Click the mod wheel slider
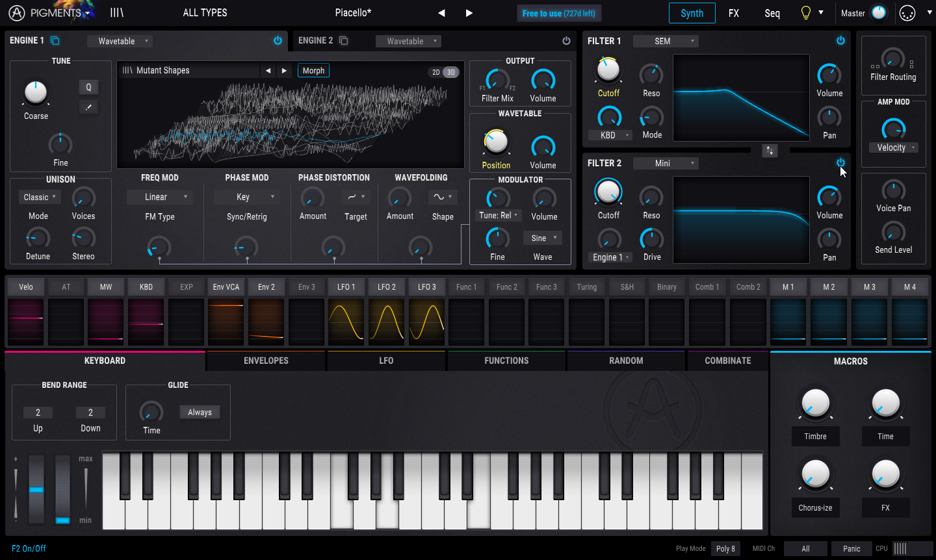The width and height of the screenshot is (936, 560). tap(62, 489)
